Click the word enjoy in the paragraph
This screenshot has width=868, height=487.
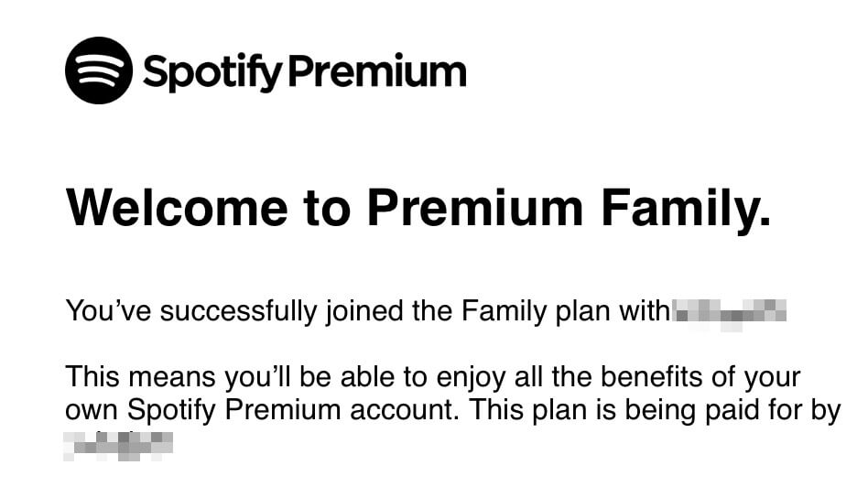coord(472,379)
